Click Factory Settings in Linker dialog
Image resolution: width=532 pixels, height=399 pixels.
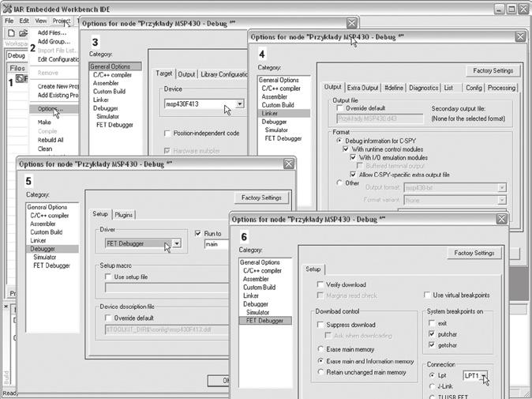pyautogui.click(x=493, y=70)
